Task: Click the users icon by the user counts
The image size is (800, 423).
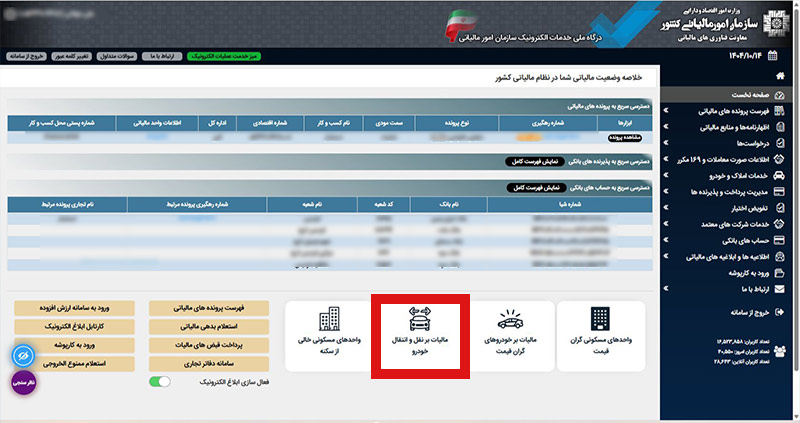Action: click(x=780, y=351)
